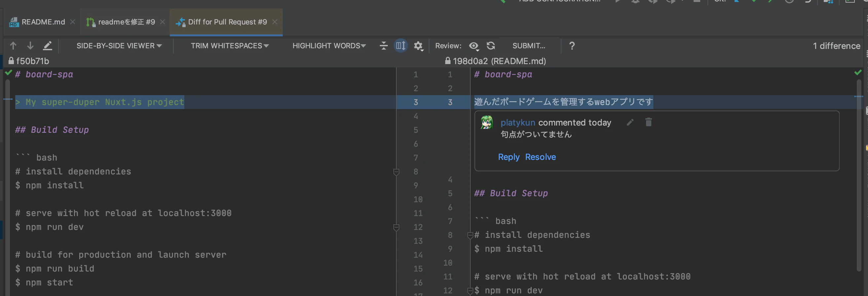Click platykun username link in comment

coord(518,122)
